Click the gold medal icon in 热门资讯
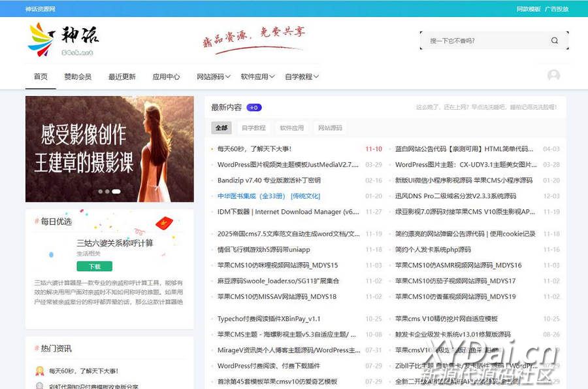Screen dimensions: 588x389 pyautogui.click(x=39, y=371)
